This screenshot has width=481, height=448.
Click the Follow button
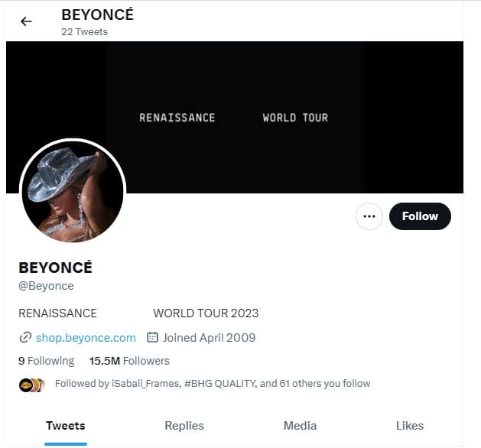[420, 216]
